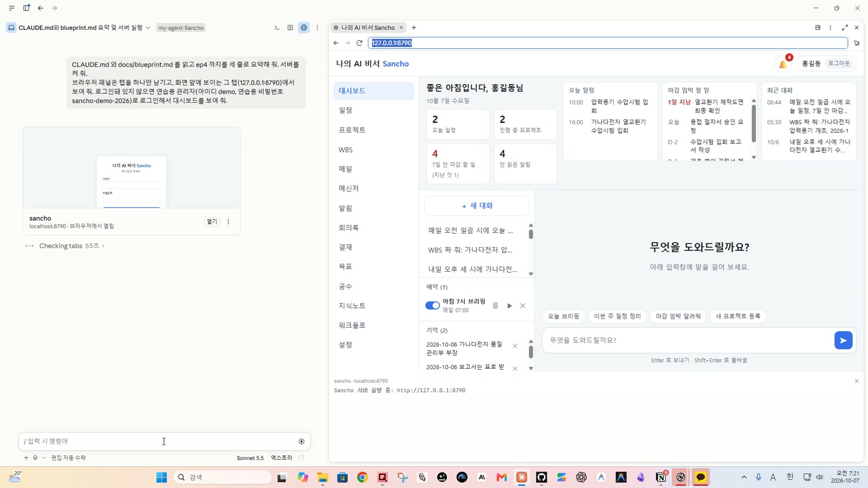Open a new browser panel tab
This screenshot has height=488, width=868.
414,28
